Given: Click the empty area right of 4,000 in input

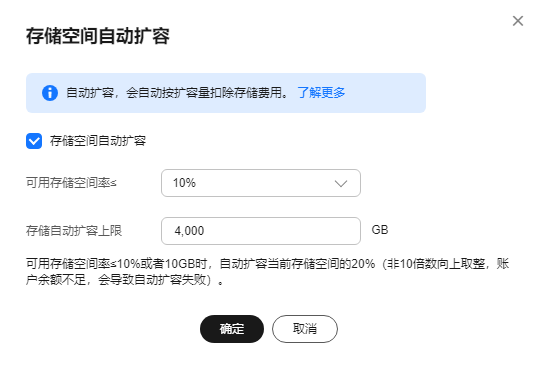Looking at the screenshot, I should [x=281, y=231].
